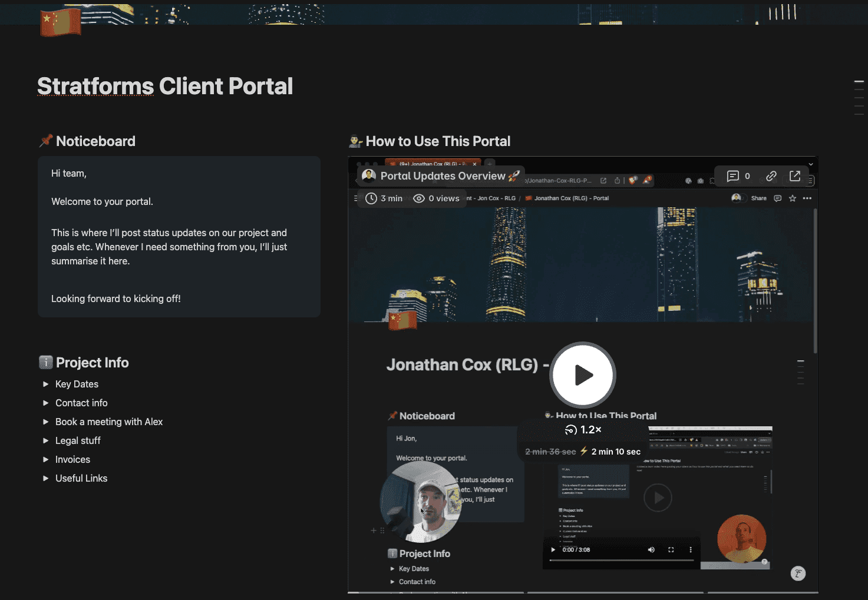868x600 pixels.
Task: Click the table of contents lines at page edge
Action: click(859, 97)
